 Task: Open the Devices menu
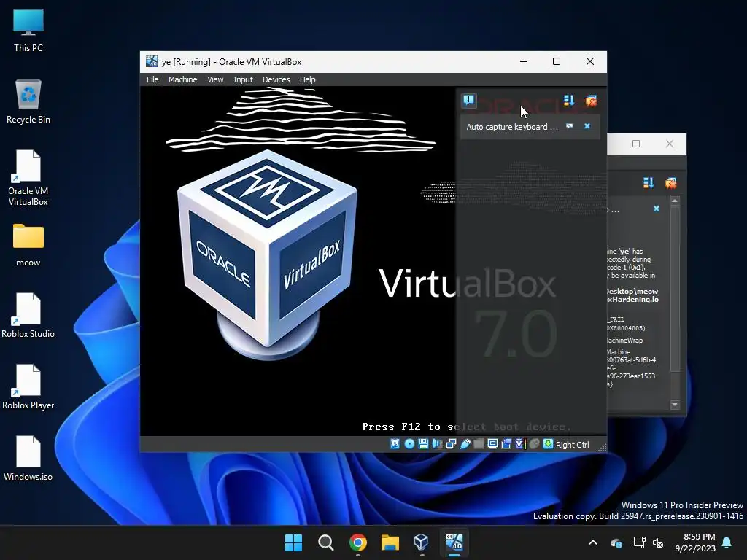pos(276,79)
